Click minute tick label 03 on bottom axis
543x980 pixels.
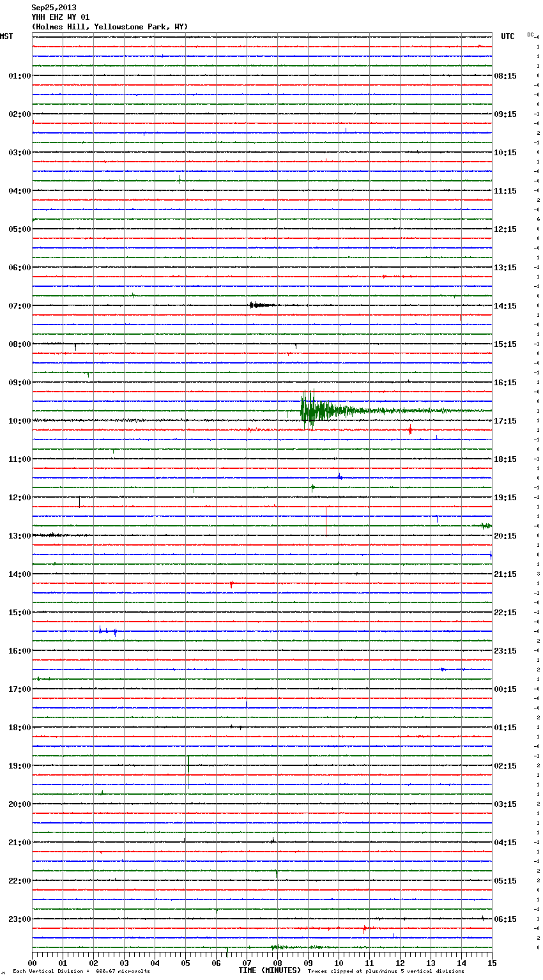[124, 962]
